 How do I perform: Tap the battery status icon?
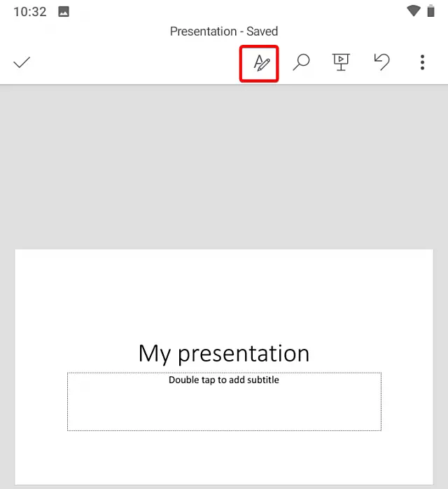click(431, 11)
